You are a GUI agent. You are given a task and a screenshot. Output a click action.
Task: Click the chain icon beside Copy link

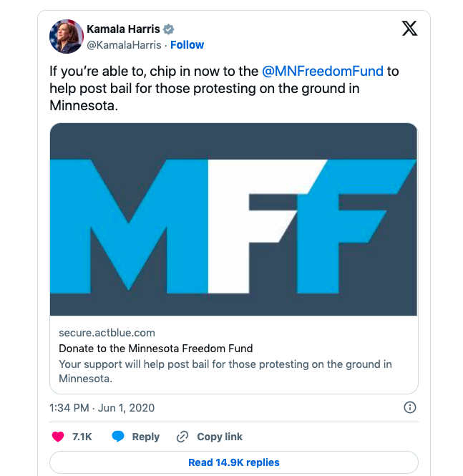[x=182, y=437]
